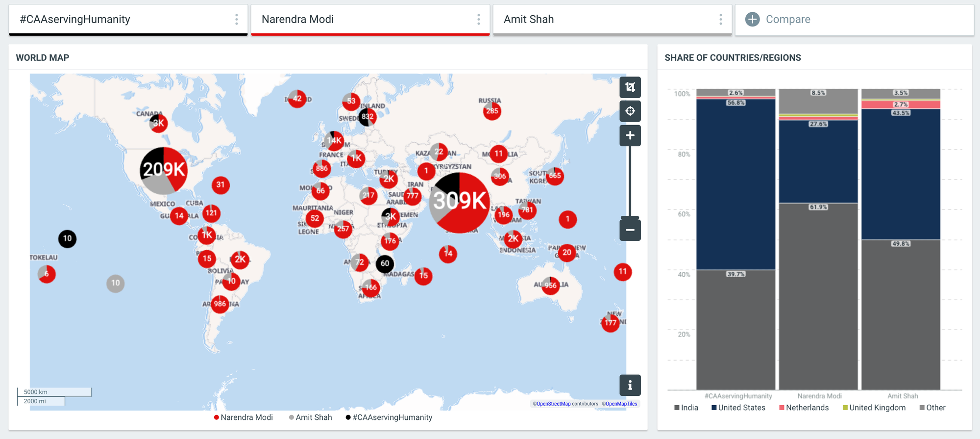The image size is (980, 439).
Task: Click the 121 cluster near Cuba
Action: pos(211,213)
